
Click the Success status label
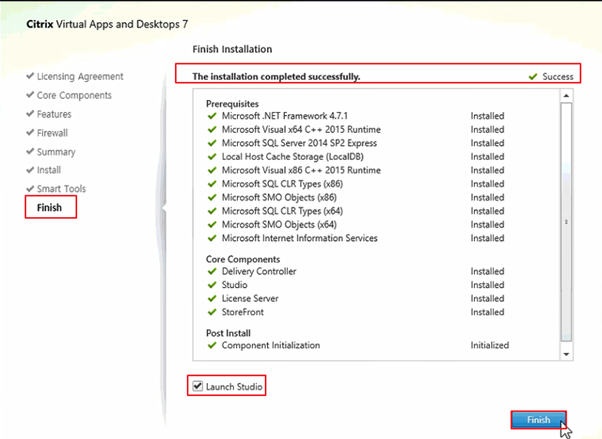click(x=557, y=76)
